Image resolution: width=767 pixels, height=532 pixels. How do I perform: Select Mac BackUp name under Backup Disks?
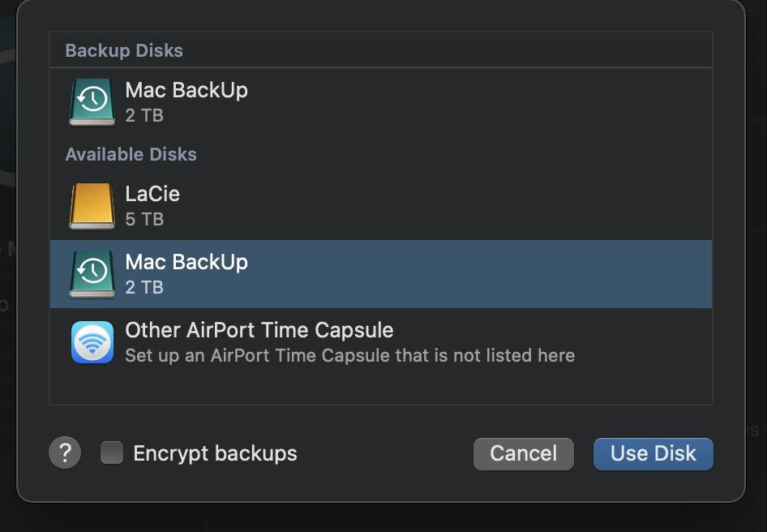(186, 90)
